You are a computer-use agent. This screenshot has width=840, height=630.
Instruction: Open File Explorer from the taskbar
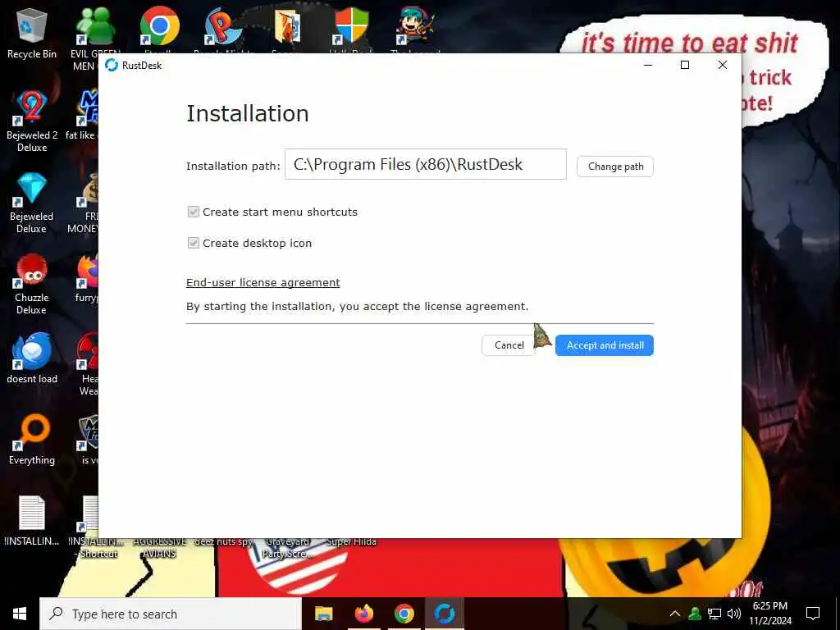[x=323, y=614]
